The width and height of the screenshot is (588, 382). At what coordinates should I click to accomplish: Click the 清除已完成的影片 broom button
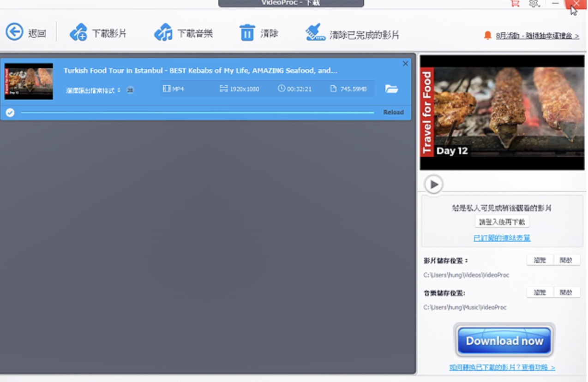coord(352,34)
